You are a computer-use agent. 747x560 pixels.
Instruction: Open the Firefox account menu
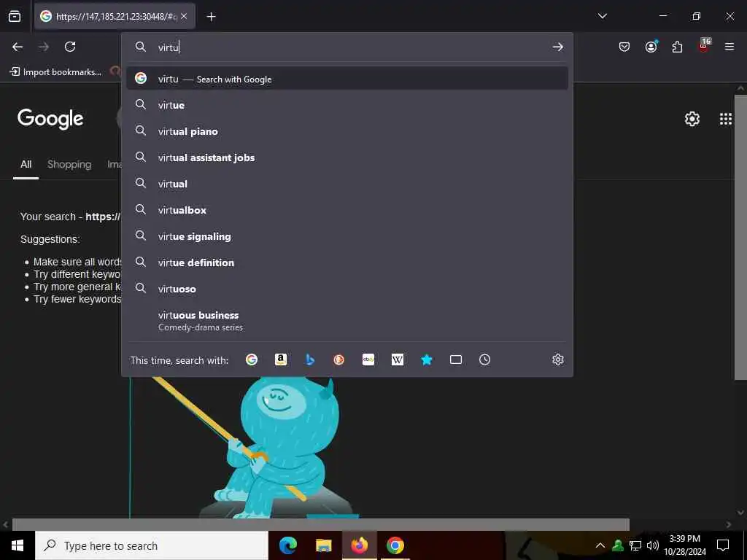[x=651, y=46]
